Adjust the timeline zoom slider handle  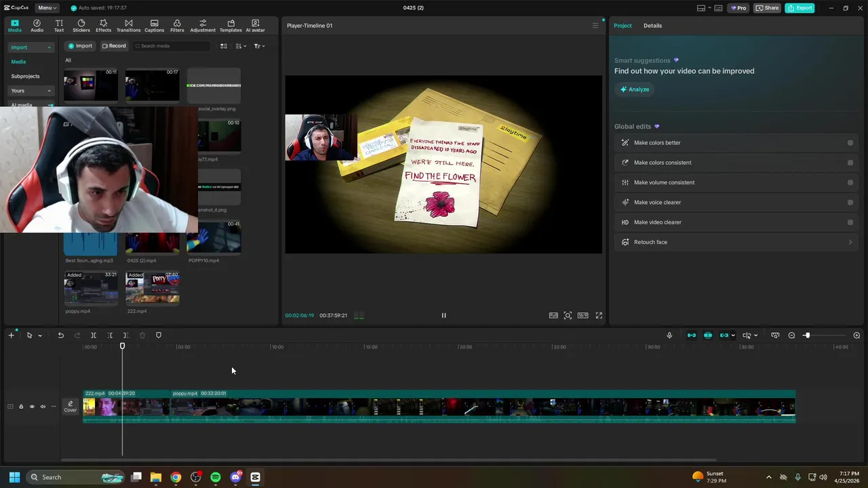coord(807,335)
